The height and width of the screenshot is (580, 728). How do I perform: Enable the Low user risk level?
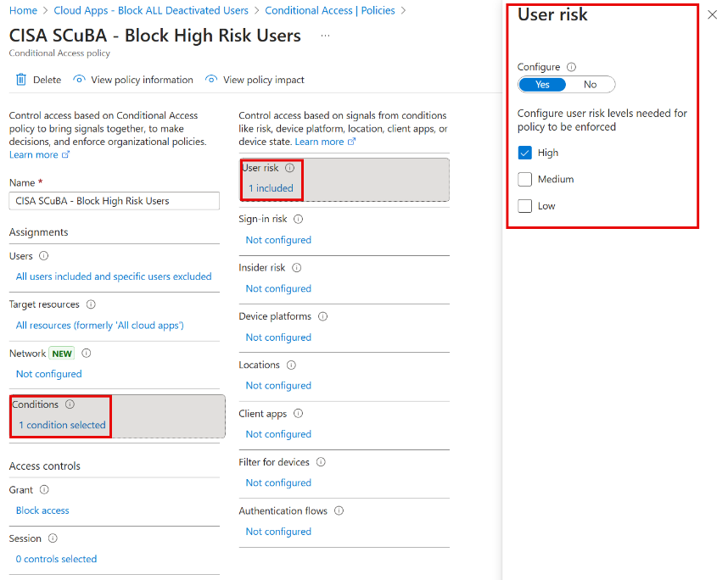(524, 205)
